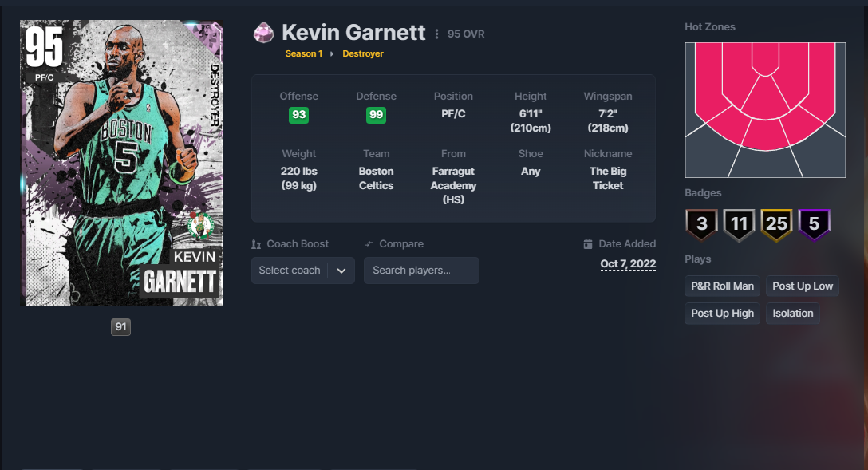Image resolution: width=868 pixels, height=470 pixels.
Task: Click the silver badge showing 11
Action: (x=739, y=224)
